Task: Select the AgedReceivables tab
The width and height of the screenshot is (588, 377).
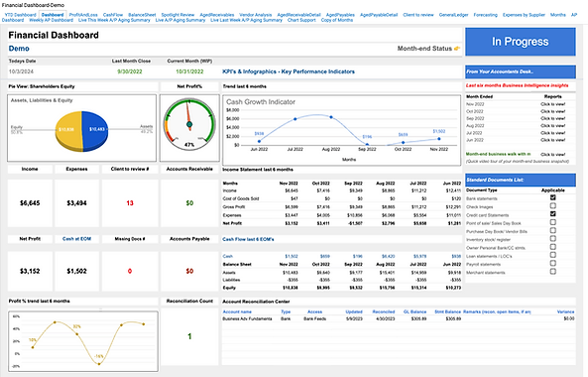Action: (217, 15)
